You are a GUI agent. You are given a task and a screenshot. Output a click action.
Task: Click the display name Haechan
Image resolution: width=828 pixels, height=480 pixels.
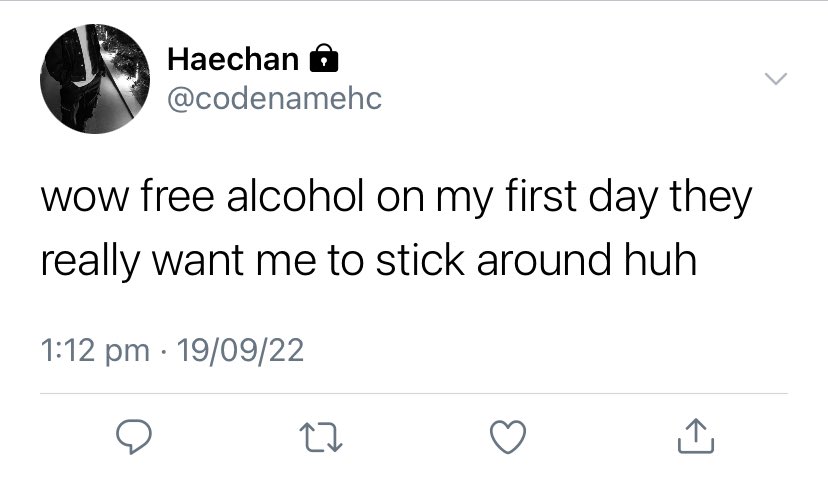pos(232,60)
